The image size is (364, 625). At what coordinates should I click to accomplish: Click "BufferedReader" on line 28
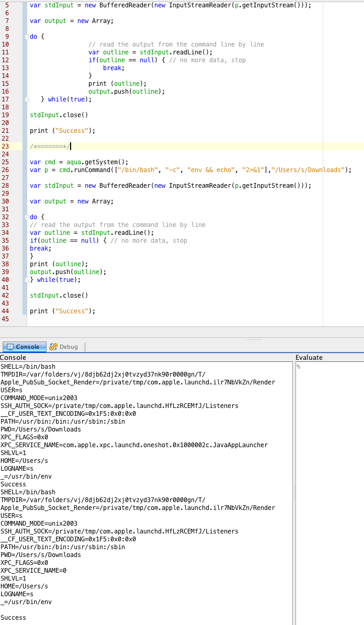tap(125, 185)
